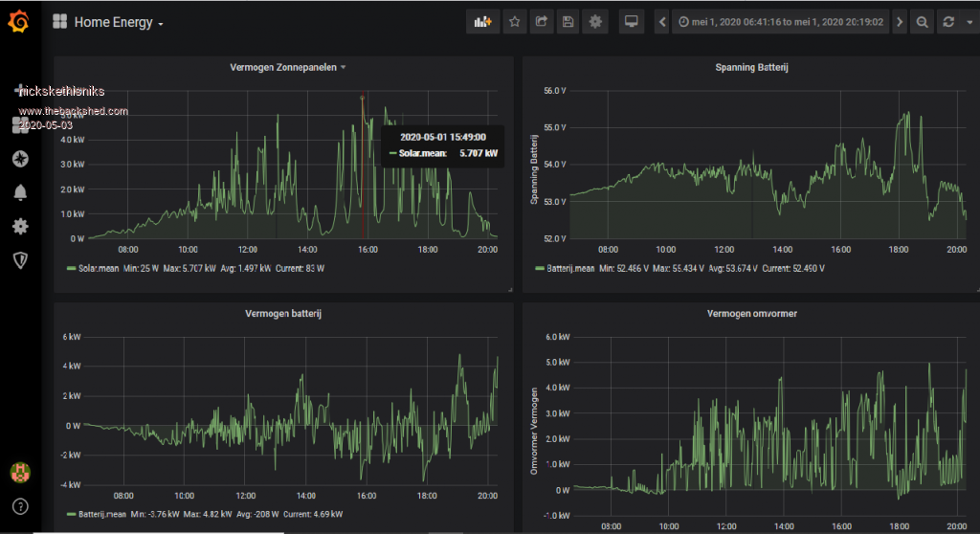The width and height of the screenshot is (980, 534).
Task: Open the Spanning Batterij panel title menu
Action: coord(751,67)
